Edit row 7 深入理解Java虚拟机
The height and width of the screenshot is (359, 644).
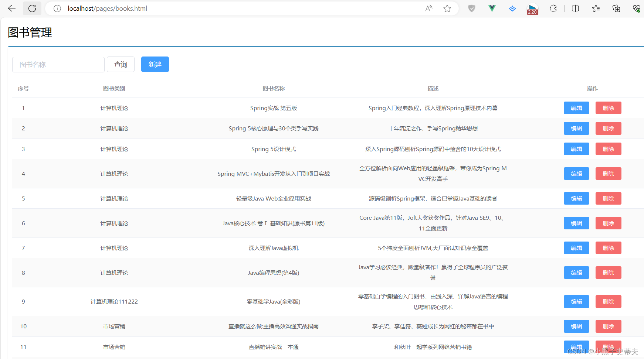[x=576, y=248]
